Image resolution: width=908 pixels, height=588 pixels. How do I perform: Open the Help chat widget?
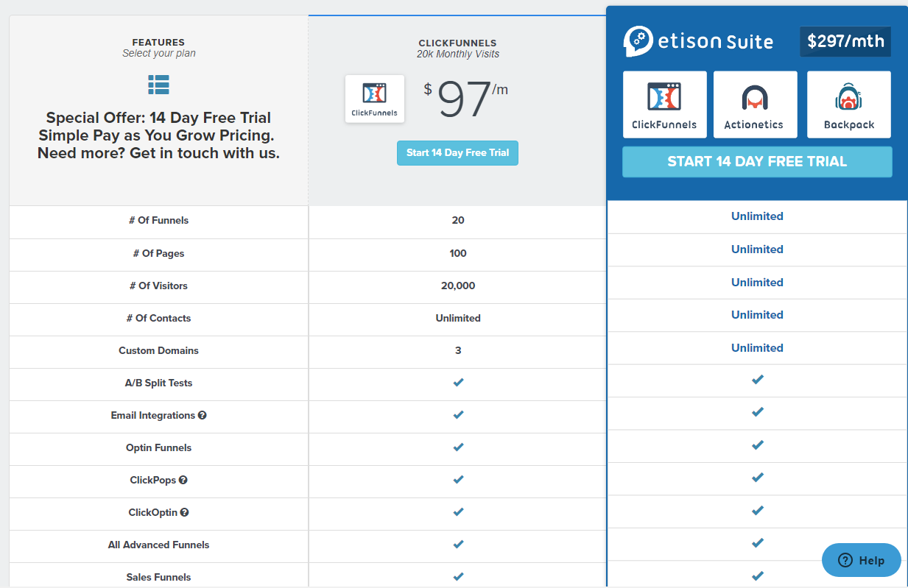pyautogui.click(x=862, y=561)
